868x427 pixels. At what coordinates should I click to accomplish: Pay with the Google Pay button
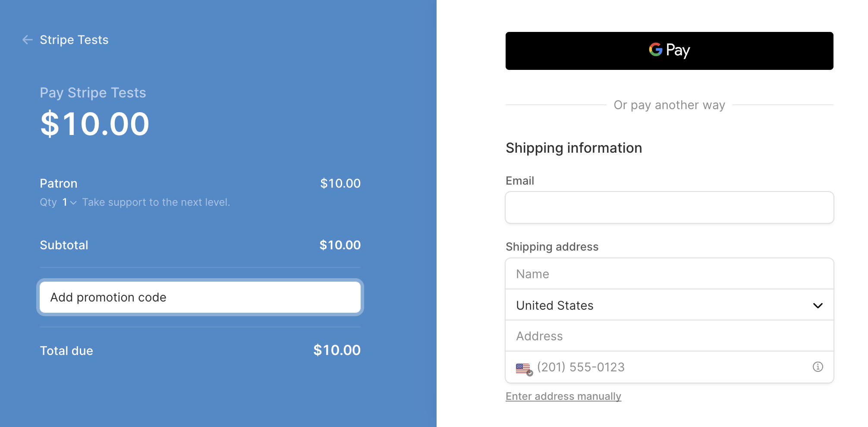[669, 51]
